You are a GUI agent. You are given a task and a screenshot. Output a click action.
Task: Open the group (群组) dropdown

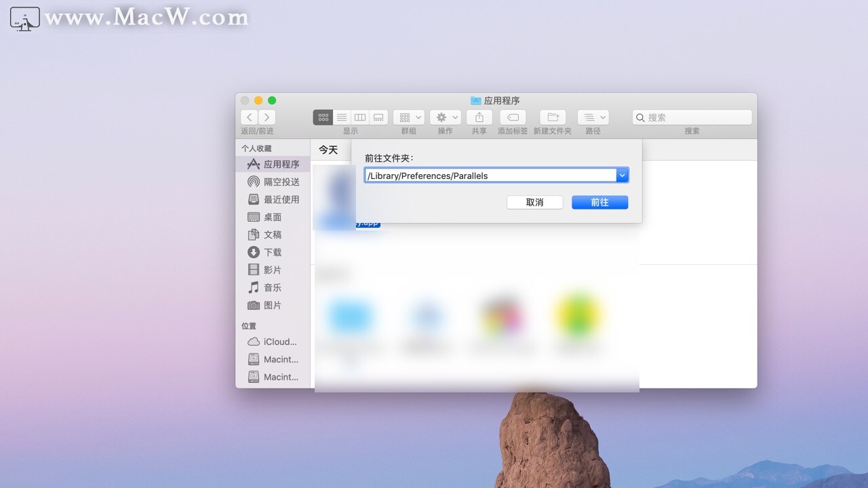click(409, 117)
